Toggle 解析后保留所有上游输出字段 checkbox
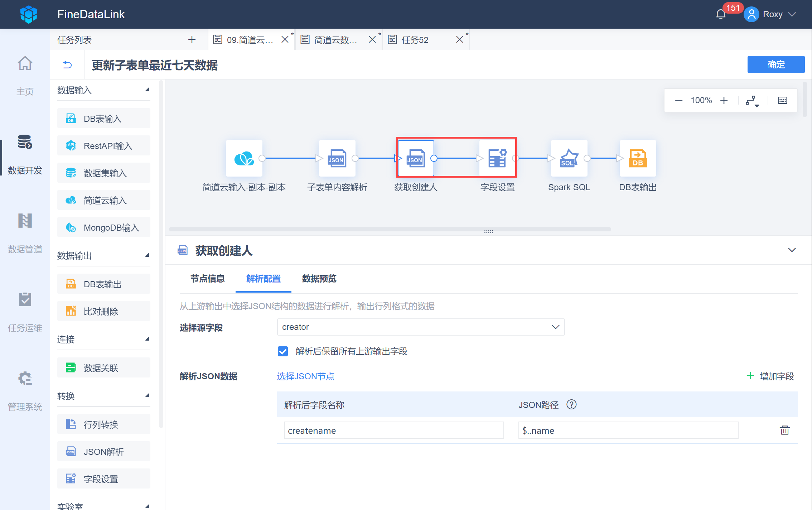The width and height of the screenshot is (812, 510). (283, 351)
